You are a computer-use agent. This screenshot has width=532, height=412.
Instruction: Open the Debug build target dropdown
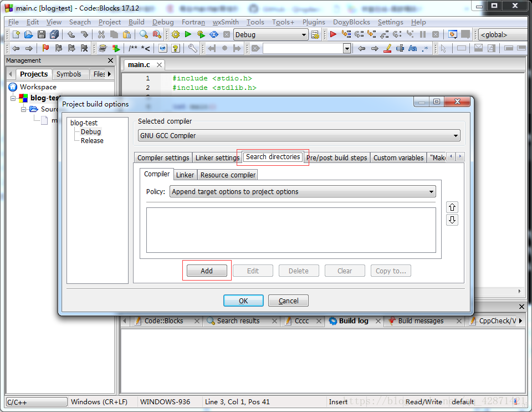[270, 34]
